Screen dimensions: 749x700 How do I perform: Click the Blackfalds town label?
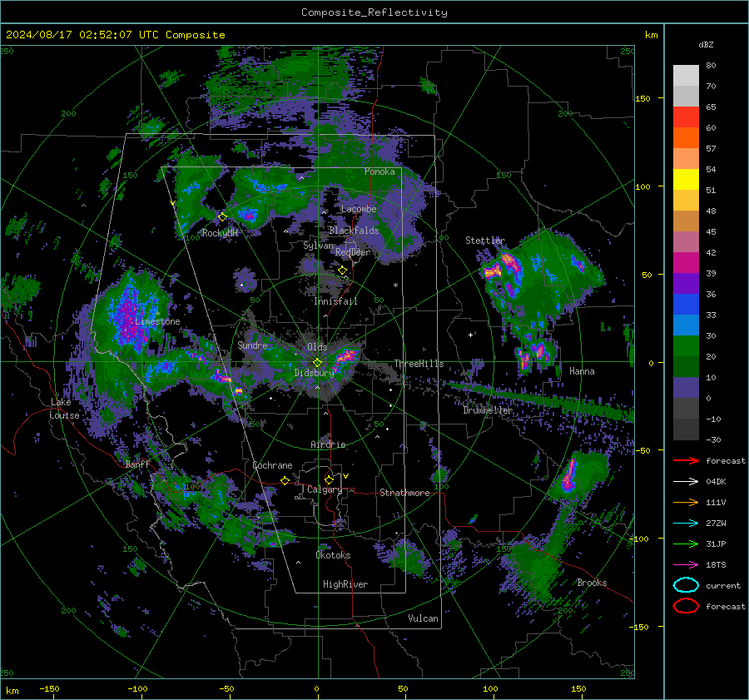point(354,231)
